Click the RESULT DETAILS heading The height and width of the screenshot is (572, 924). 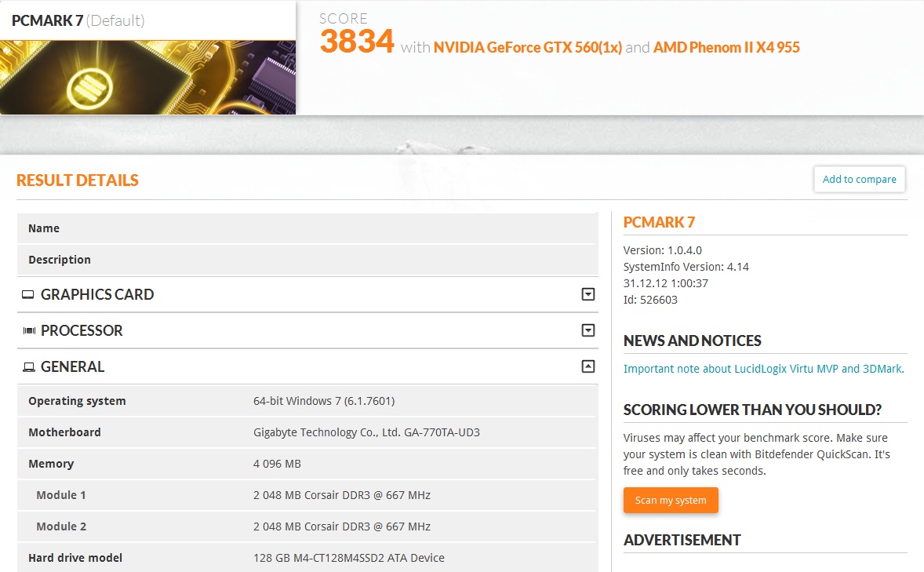77,180
